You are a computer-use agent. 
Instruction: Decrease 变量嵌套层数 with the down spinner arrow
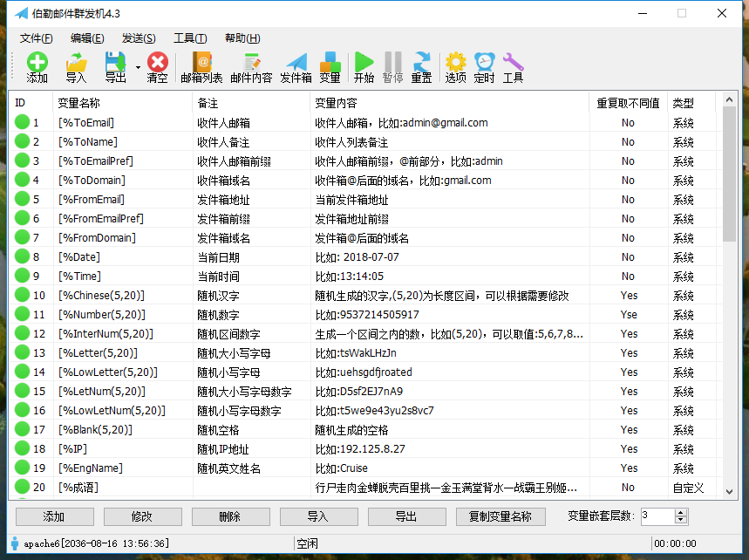(681, 521)
